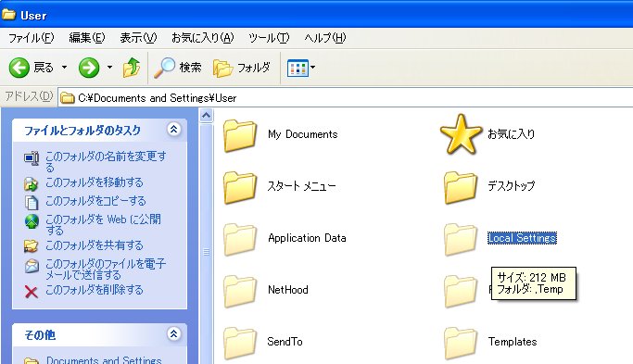This screenshot has width=633, height=364.
Task: Click the copy folder task icon
Action: click(32, 203)
